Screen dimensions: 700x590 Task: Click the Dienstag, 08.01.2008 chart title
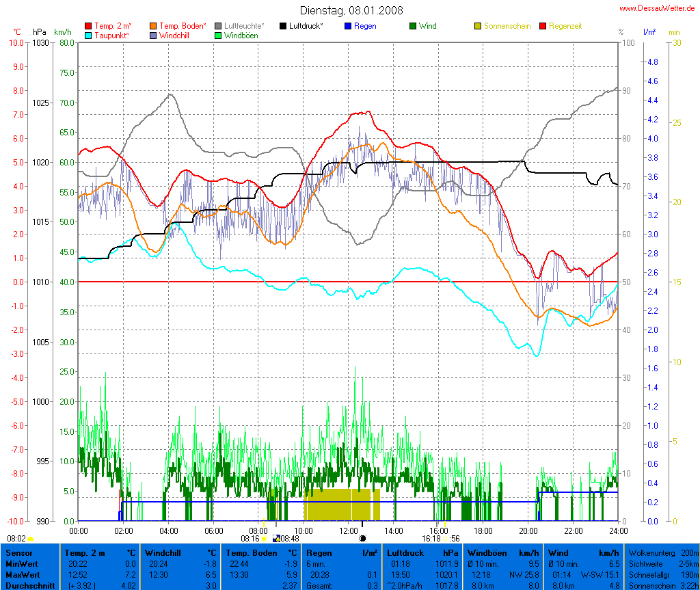[351, 10]
